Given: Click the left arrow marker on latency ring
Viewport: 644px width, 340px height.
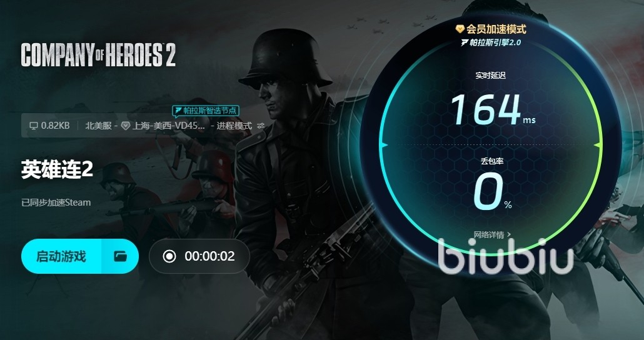Looking at the screenshot, I should (x=384, y=145).
